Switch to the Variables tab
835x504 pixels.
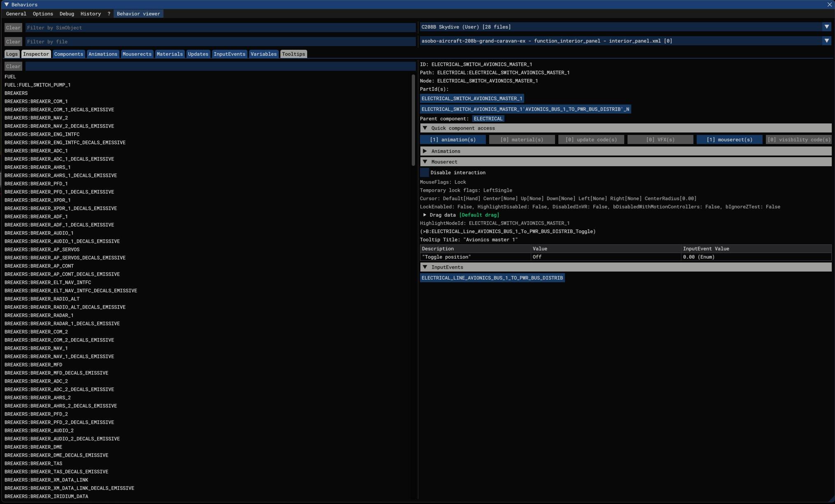264,54
